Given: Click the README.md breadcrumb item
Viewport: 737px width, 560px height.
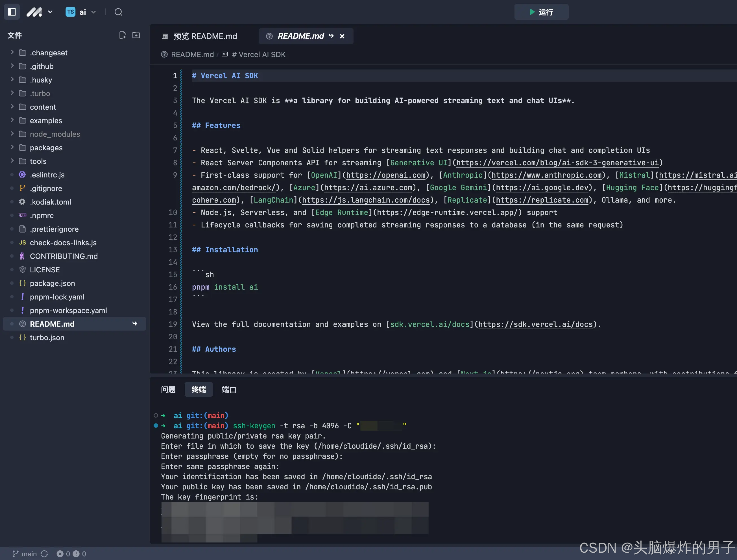Looking at the screenshot, I should pos(192,54).
